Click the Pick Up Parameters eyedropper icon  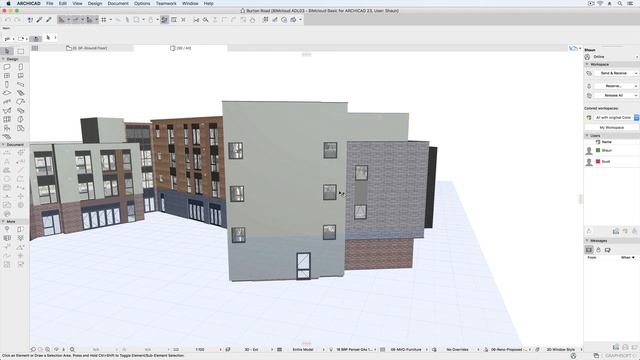pos(39,20)
